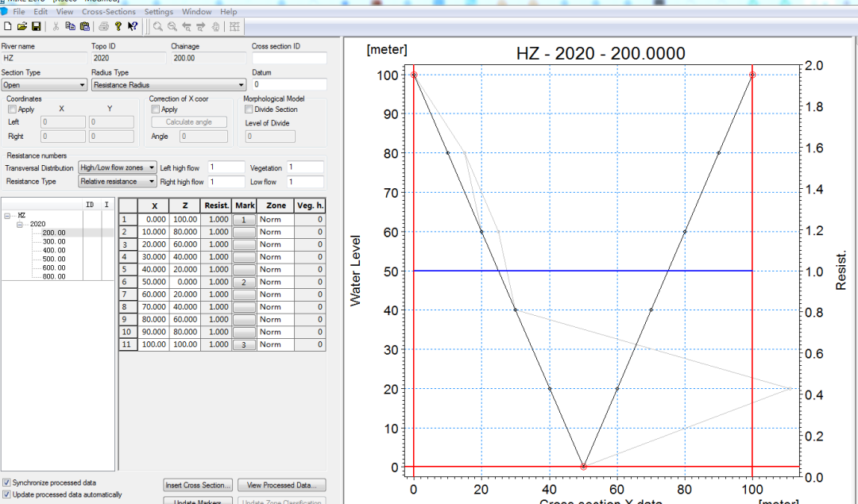Click the Low flow input field
Screen dimensions: 858x504
click(305, 182)
